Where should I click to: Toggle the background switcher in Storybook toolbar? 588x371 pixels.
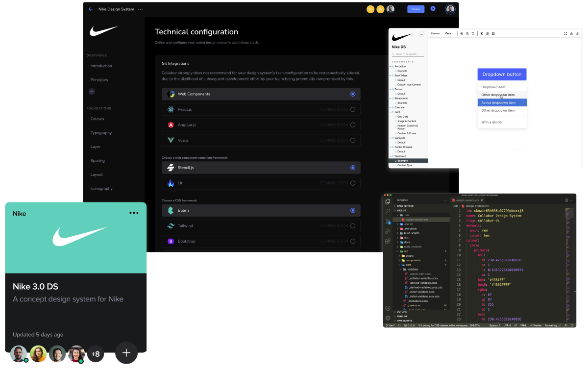click(482, 34)
